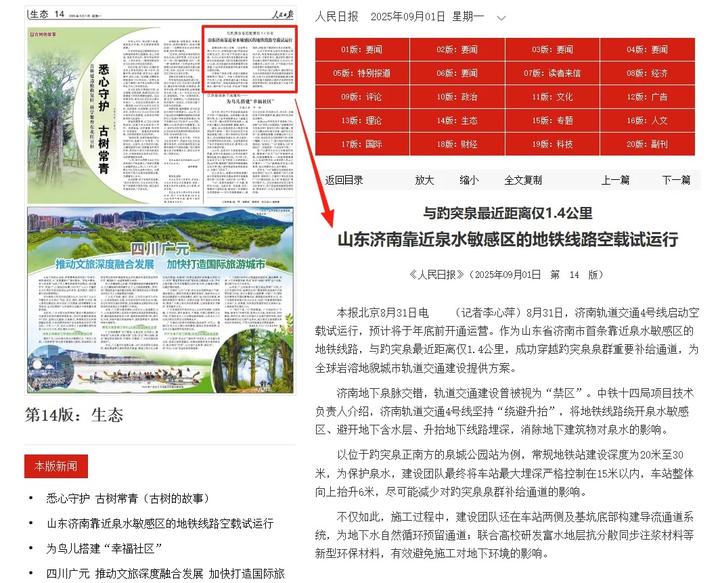
Task: Select 12版：广告 page
Action: tap(647, 97)
